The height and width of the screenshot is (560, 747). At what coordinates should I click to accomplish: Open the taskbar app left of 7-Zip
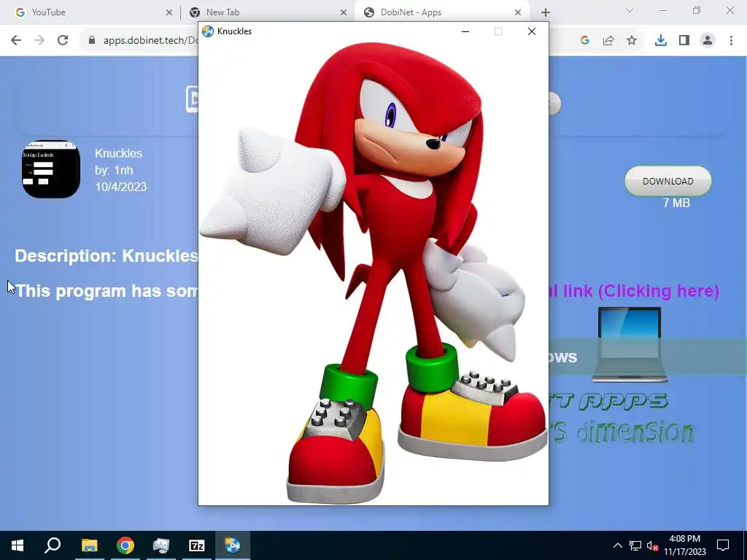coord(161,545)
